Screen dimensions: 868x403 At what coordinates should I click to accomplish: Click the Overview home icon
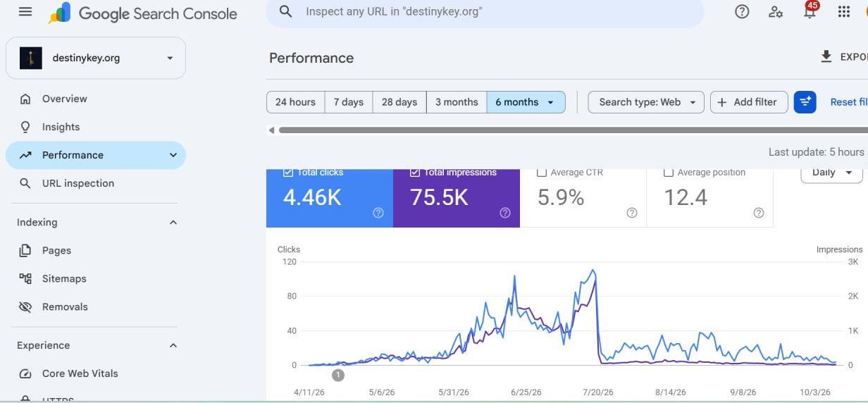click(25, 99)
